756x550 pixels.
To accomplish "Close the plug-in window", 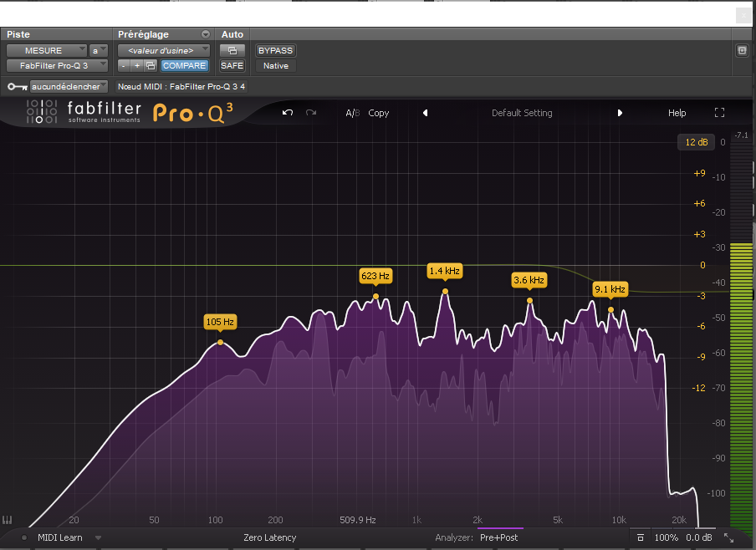I will coord(743,15).
